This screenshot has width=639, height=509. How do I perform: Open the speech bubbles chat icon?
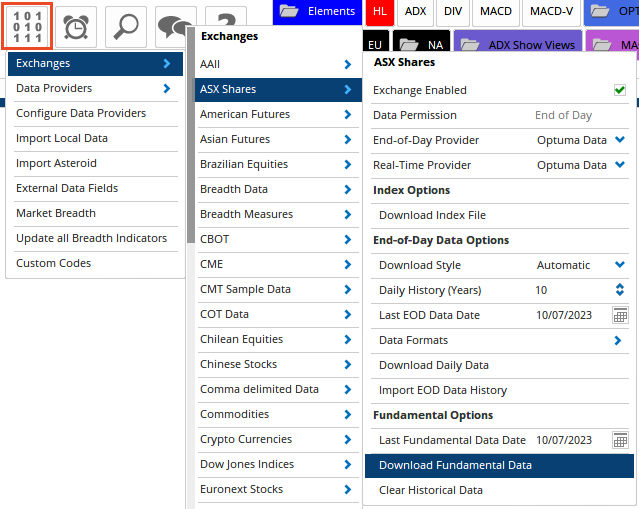coord(172,27)
